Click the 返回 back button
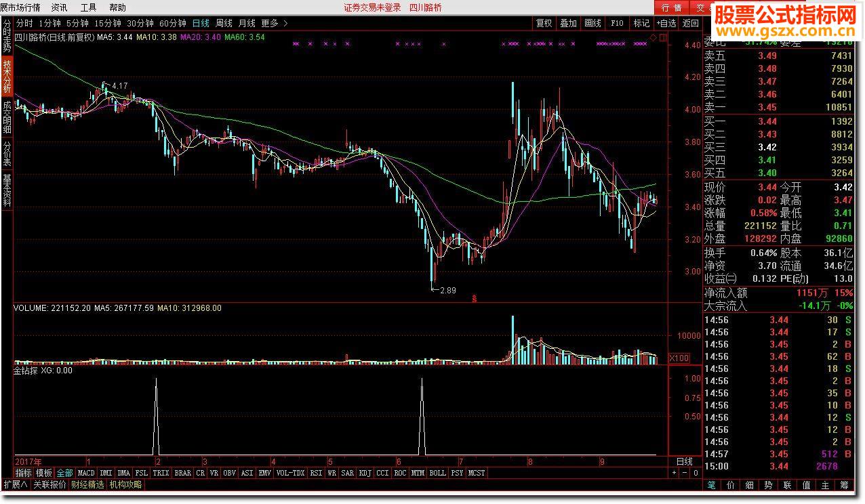Screen dimensions: 865x504 pos(690,23)
